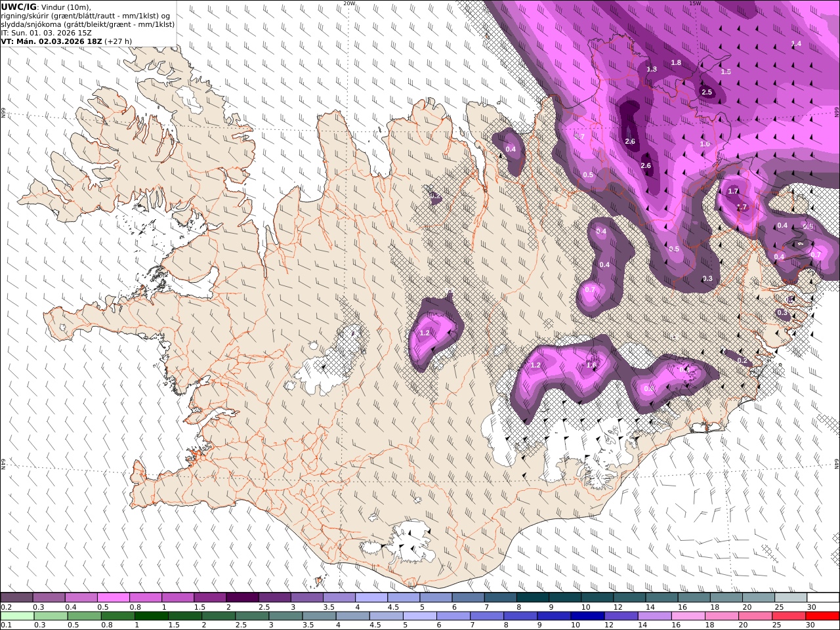Click the 1.5 snowfall value on the map
This screenshot has height=630, width=840.
pyautogui.click(x=726, y=72)
